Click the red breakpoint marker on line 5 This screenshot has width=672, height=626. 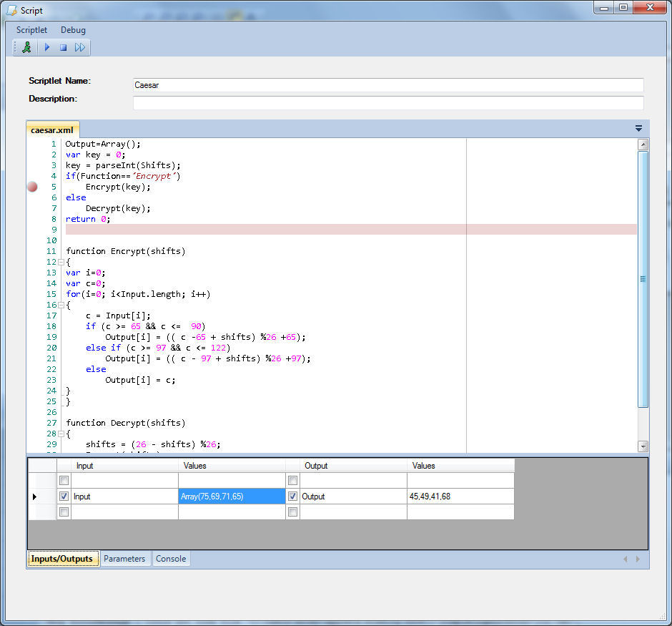click(32, 187)
